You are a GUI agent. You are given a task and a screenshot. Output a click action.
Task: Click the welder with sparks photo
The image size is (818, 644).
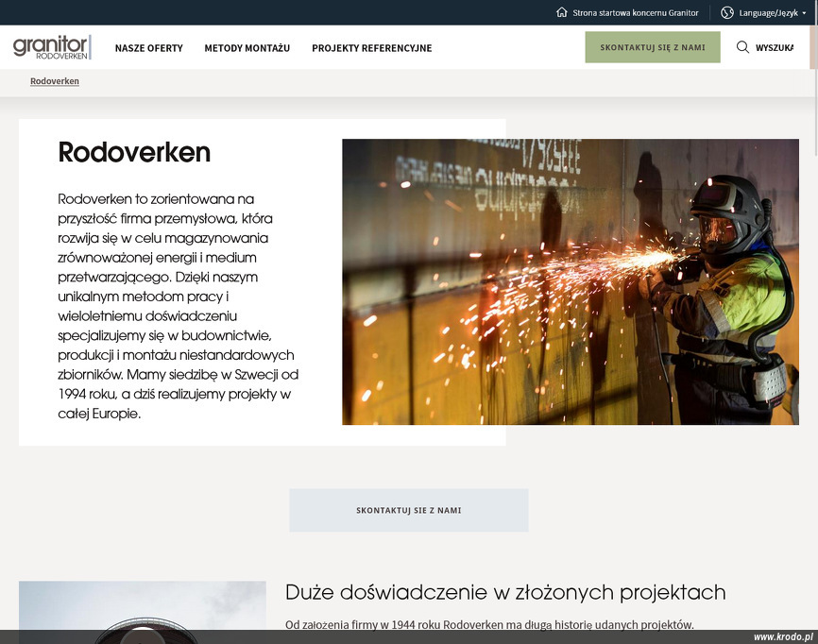point(571,281)
